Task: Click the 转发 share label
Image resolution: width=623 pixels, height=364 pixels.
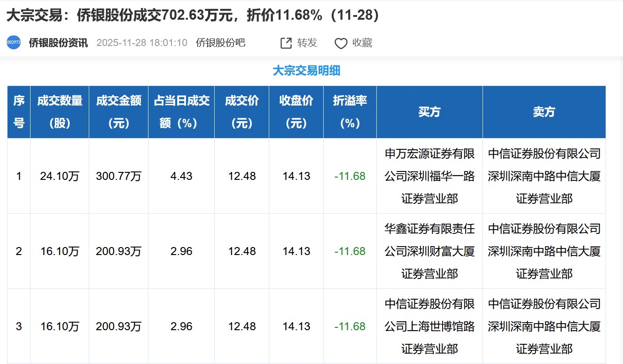Action: [x=307, y=43]
